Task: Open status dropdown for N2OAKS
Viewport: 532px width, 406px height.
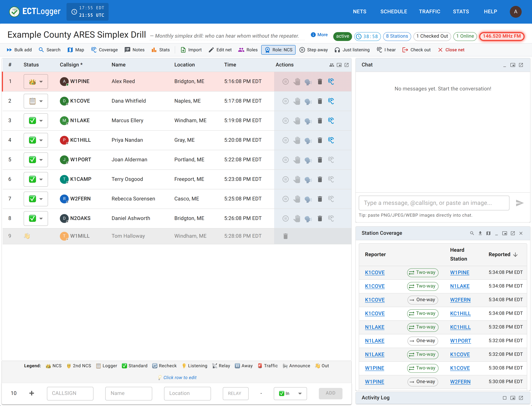Action: [x=36, y=219]
